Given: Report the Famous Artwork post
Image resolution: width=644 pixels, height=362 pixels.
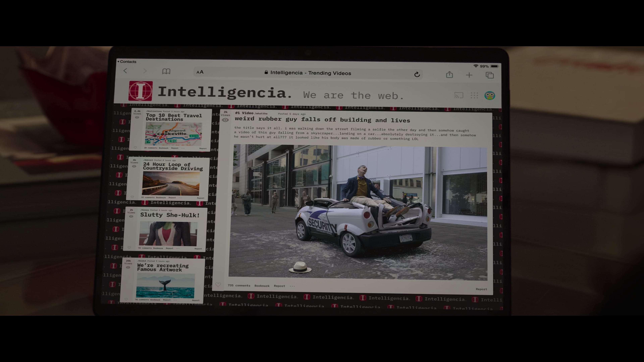Looking at the screenshot, I should pyautogui.click(x=196, y=300).
